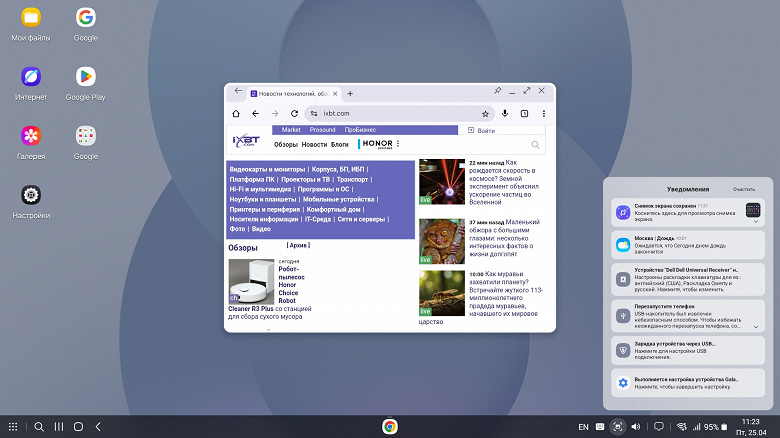780x438 pixels.
Task: Open the keyboard icon in taskbar
Action: (600, 427)
